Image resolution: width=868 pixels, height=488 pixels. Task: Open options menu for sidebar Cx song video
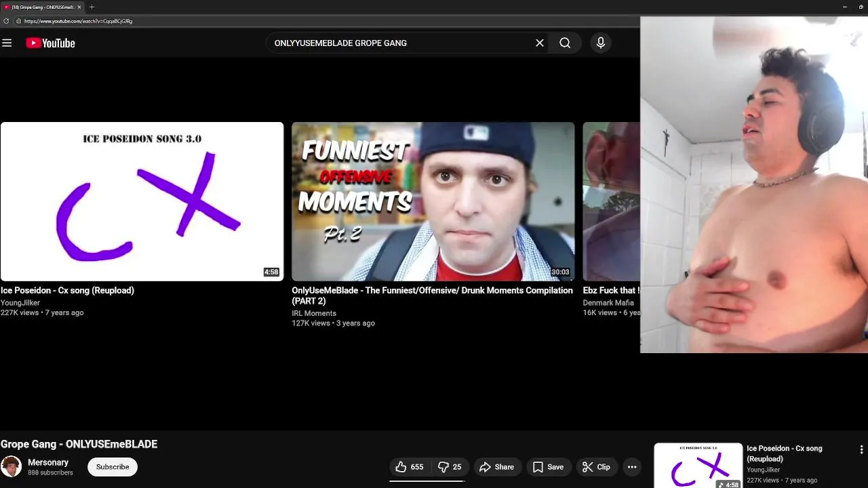click(861, 449)
